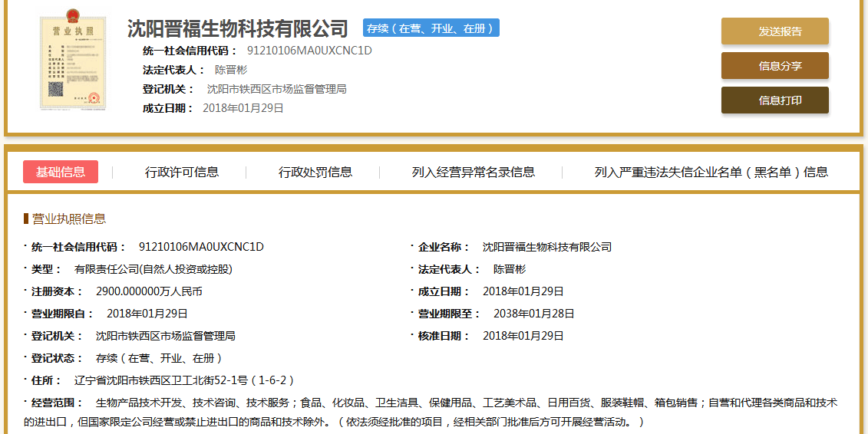The width and height of the screenshot is (868, 434).
Task: Select the 基础信息 tab
Action: coord(61,172)
